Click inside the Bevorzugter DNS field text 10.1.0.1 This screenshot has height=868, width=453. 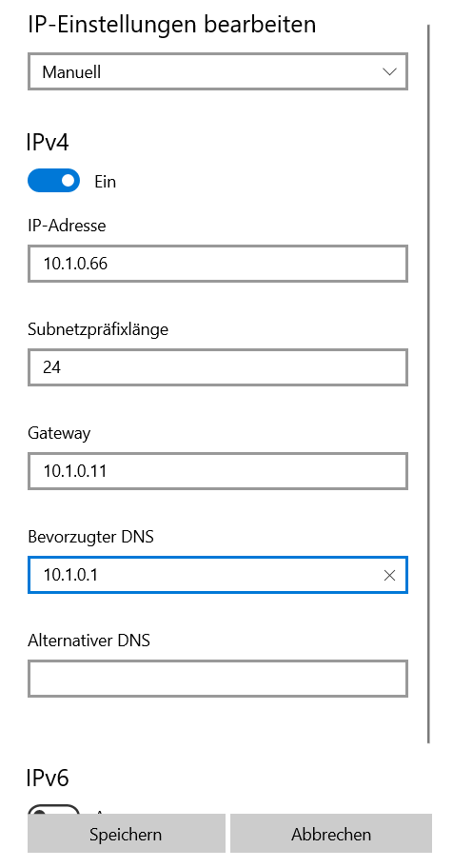click(70, 575)
